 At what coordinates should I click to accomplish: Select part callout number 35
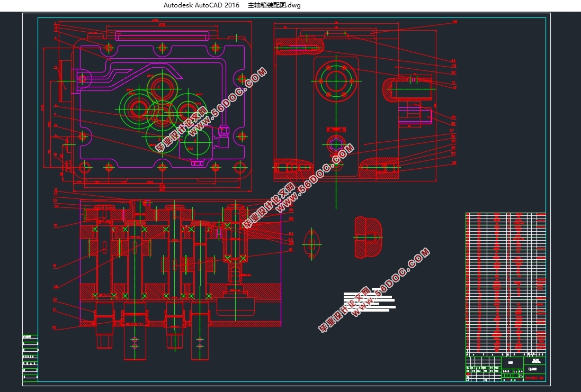(x=453, y=141)
